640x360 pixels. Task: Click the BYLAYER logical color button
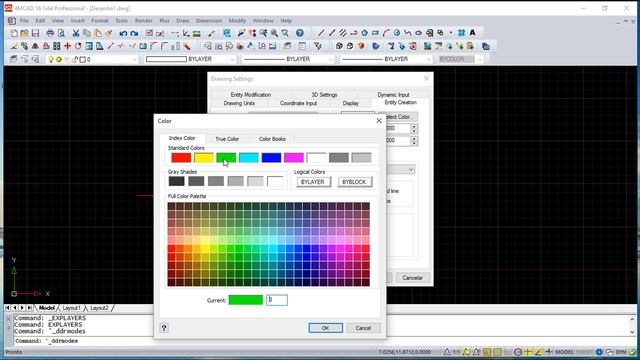313,182
